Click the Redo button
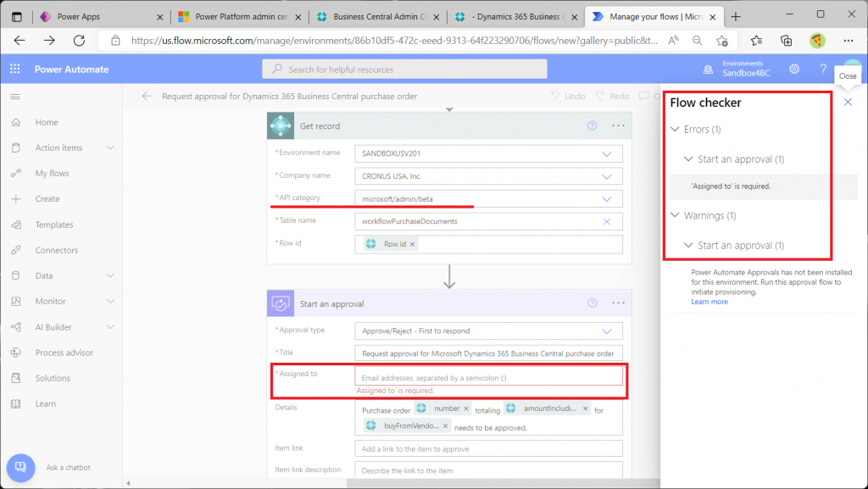 (612, 97)
